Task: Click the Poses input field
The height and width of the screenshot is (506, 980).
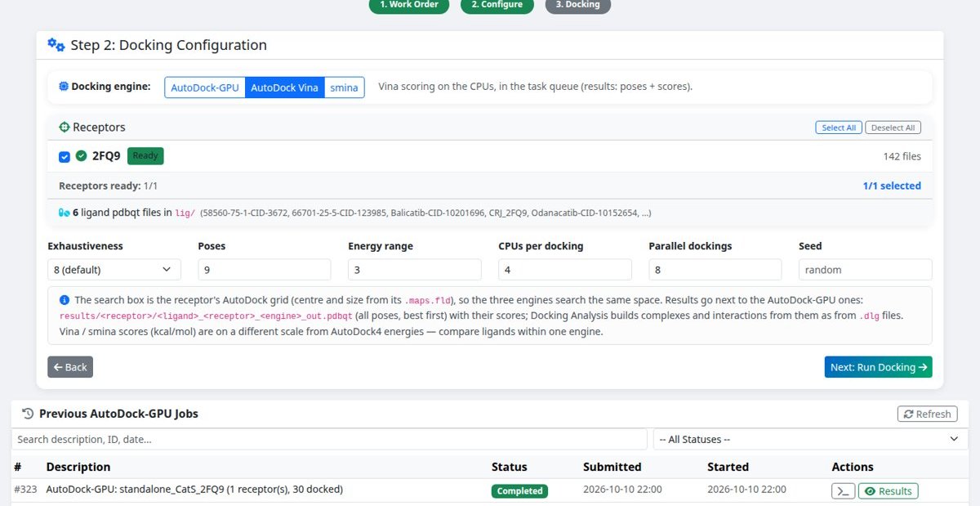Action: point(265,270)
